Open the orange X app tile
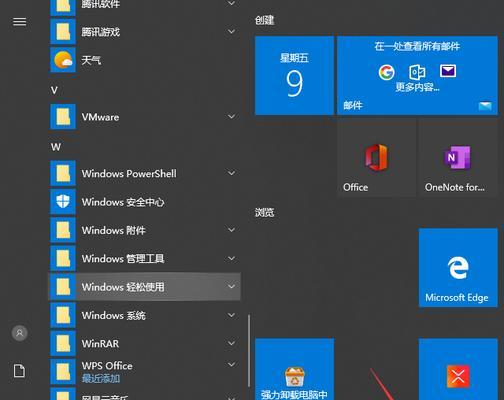 [458, 369]
